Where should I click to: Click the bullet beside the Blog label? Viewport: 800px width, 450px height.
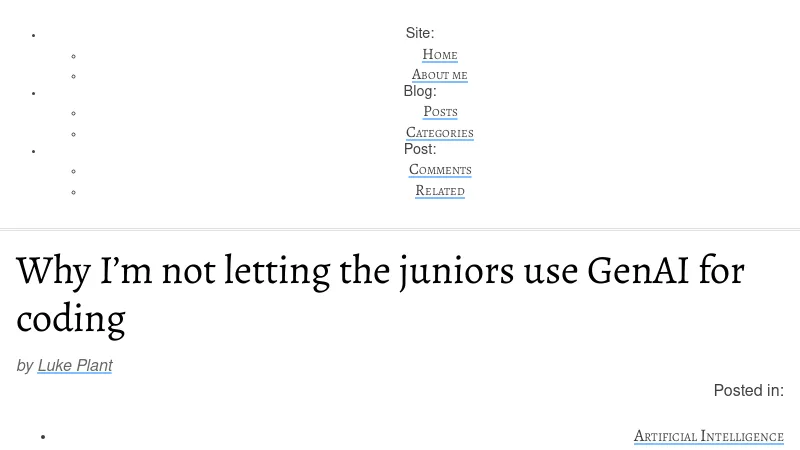(33, 93)
